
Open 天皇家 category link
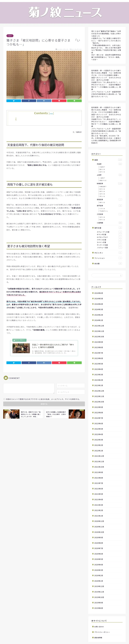click(99, 164)
